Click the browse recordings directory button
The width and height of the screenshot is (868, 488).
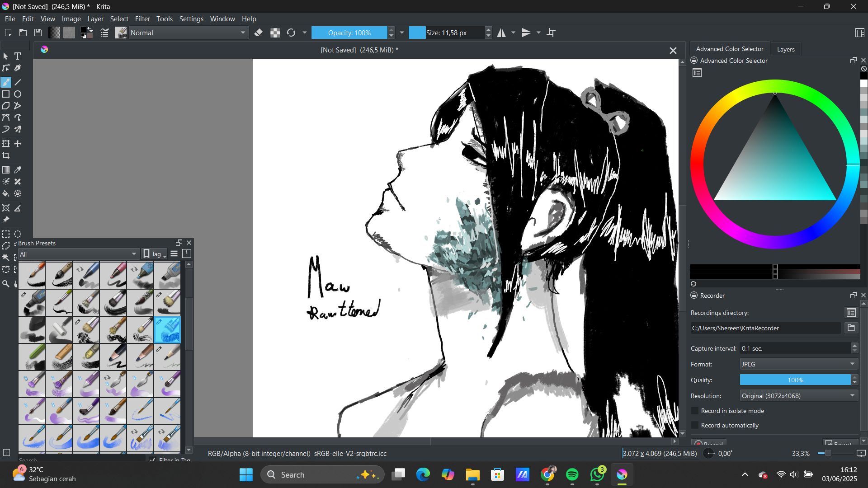851,328
